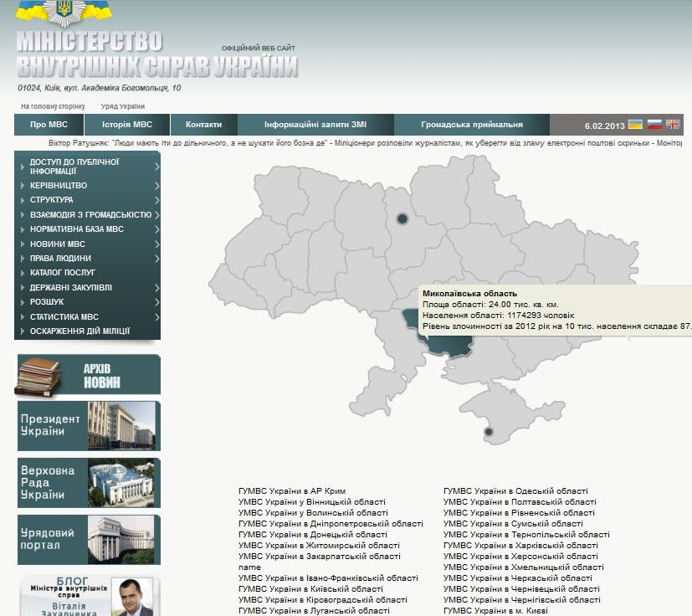This screenshot has height=616, width=692.
Task: Expand Новини МВС submenu
Action: 87,244
